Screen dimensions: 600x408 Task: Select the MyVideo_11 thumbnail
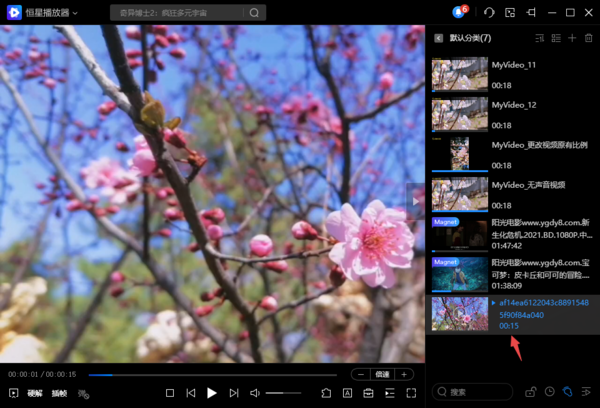[460, 74]
